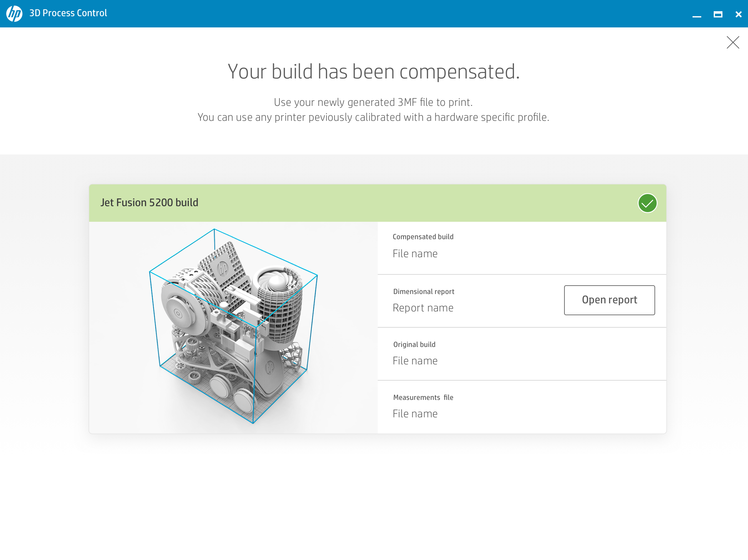748x560 pixels.
Task: Click the HP logo in title bar
Action: pyautogui.click(x=14, y=13)
